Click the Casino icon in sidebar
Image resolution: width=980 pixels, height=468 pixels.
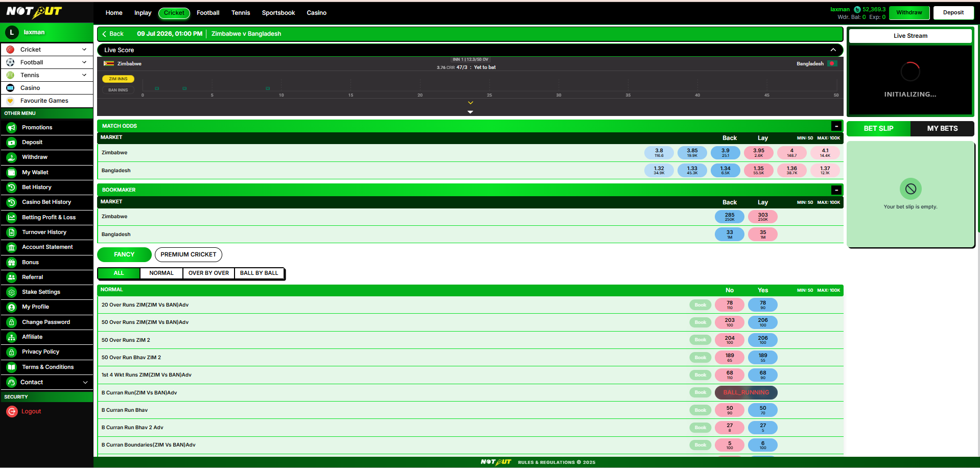coord(10,88)
